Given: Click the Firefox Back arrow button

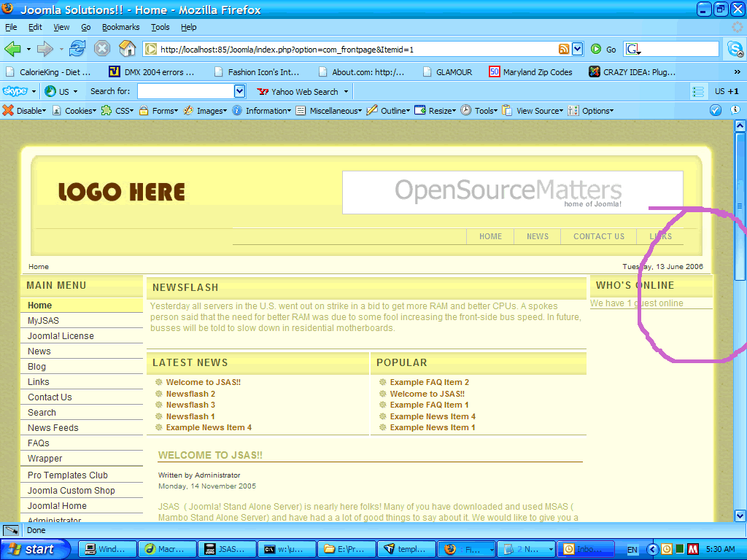Looking at the screenshot, I should tap(13, 49).
